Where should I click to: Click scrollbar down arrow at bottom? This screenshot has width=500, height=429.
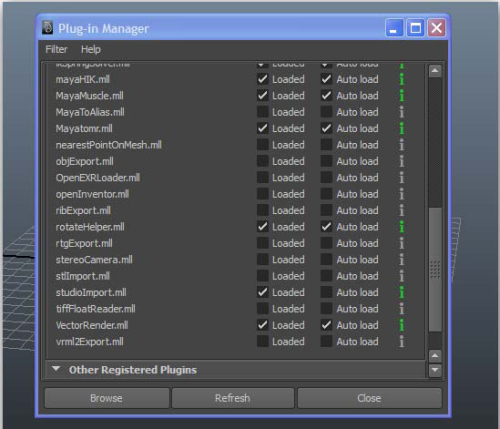tap(435, 370)
